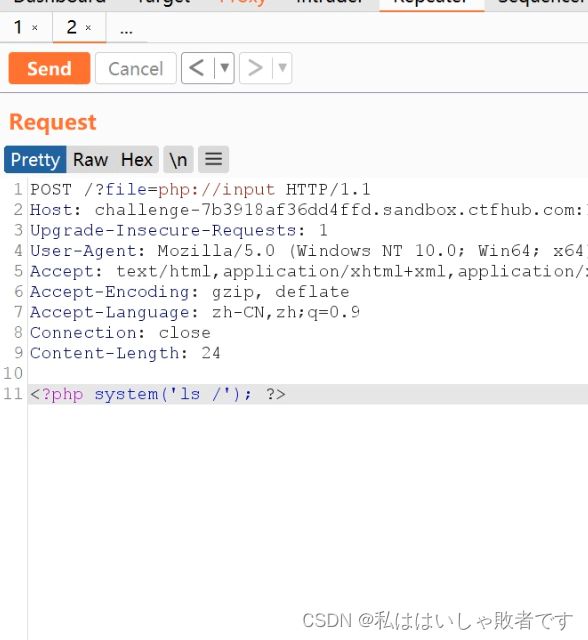588x640 pixels.
Task: Click the Host header line
Action: (x=308, y=210)
